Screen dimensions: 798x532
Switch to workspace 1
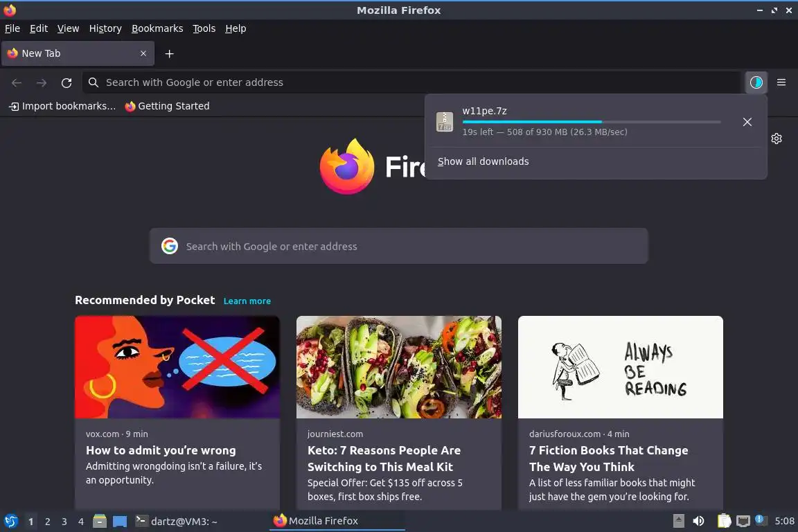tap(31, 522)
